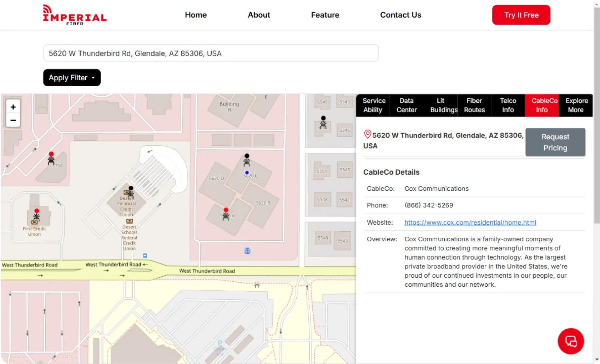Open the Service Ability tab

point(373,105)
